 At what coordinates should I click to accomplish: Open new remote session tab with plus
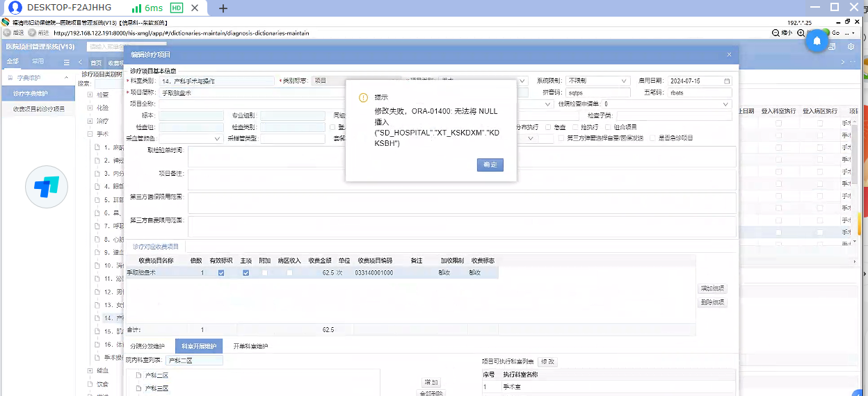tap(223, 8)
